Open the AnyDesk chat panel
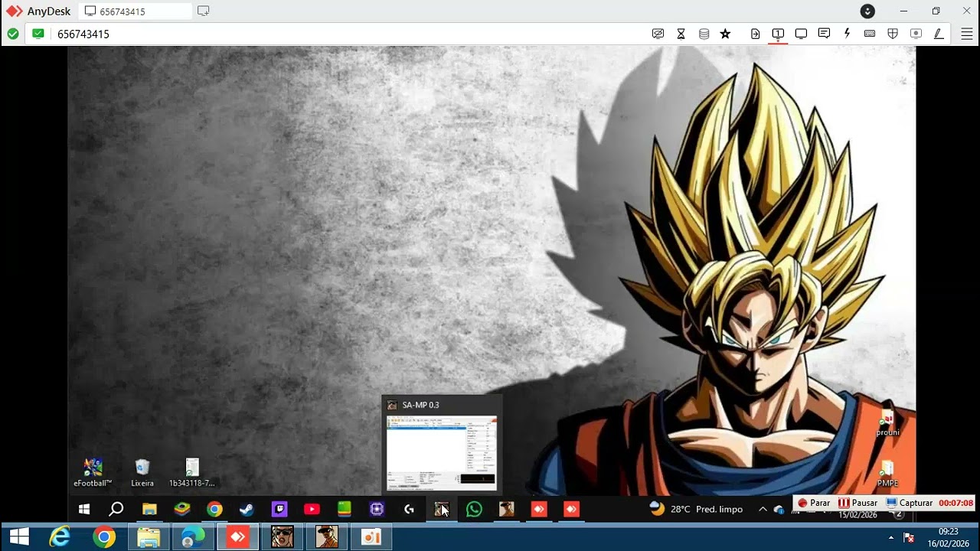Image resolution: width=980 pixels, height=551 pixels. pyautogui.click(x=824, y=34)
